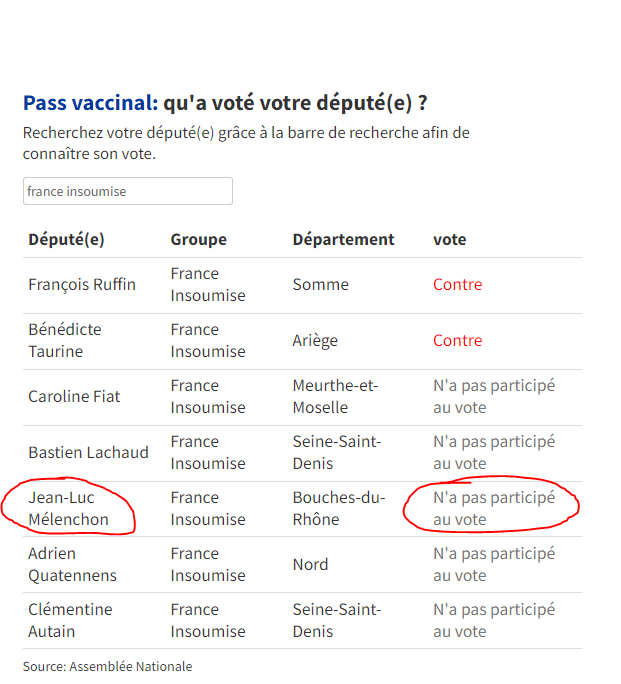This screenshot has width=621, height=684.
Task: Click Bénédicte Taurine's red Contre vote
Action: click(x=457, y=341)
